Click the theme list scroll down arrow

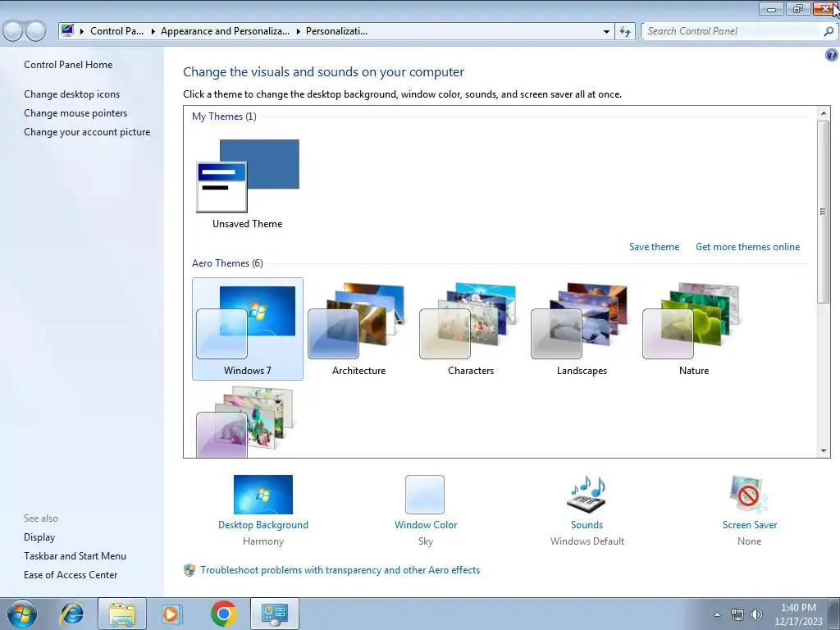(x=824, y=451)
